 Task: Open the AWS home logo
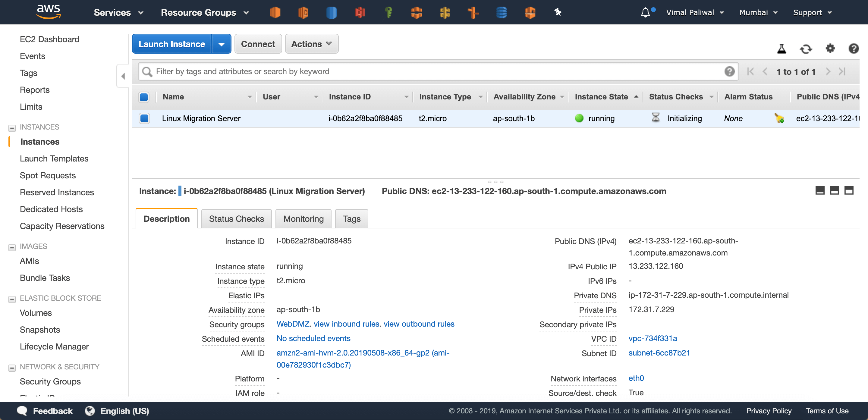click(49, 12)
